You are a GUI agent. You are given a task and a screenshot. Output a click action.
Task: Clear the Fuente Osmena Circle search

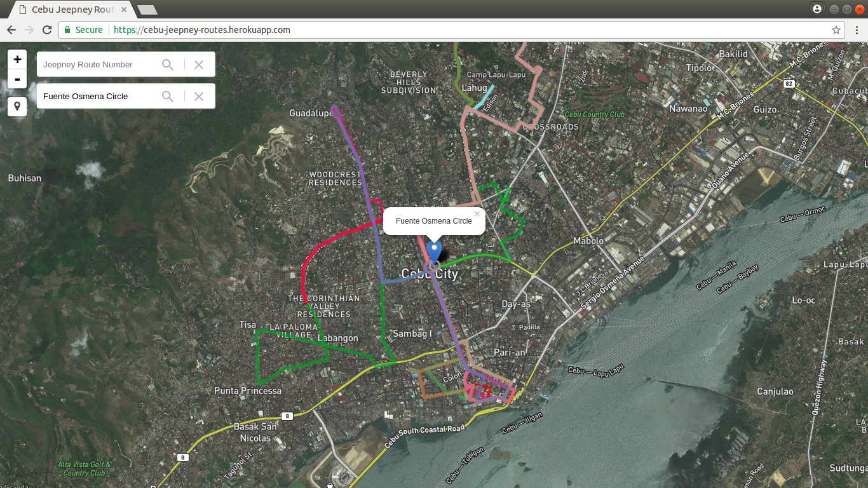coord(199,96)
